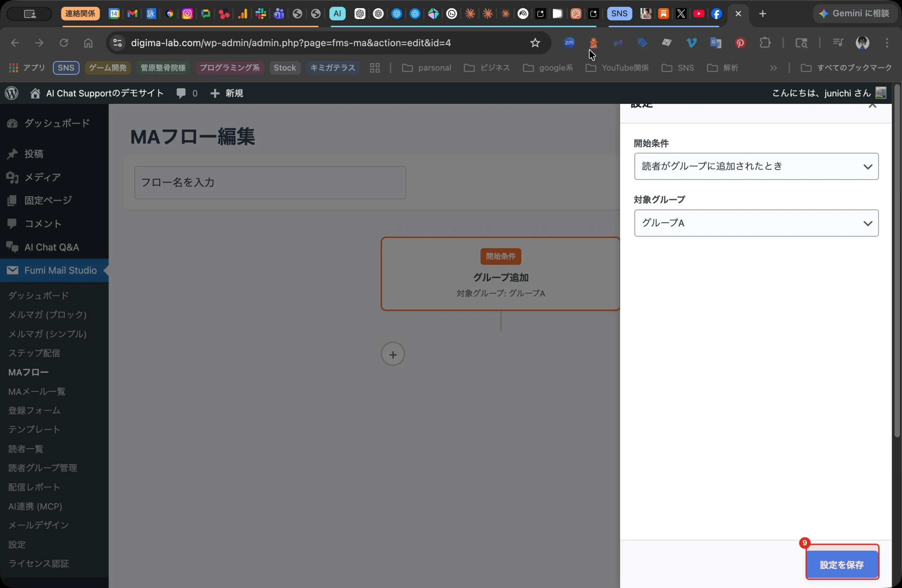This screenshot has width=902, height=588.
Task: Open the ダッシュボード main sidebar item
Action: (54, 123)
